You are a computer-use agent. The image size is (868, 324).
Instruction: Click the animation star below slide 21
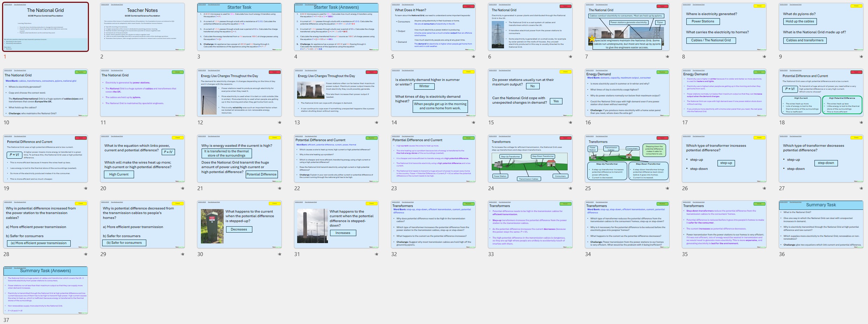click(x=279, y=188)
